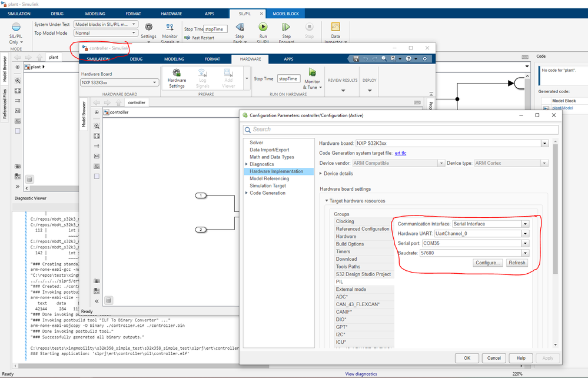
Task: Expand plant palette with double chevron
Action: [x=18, y=187]
